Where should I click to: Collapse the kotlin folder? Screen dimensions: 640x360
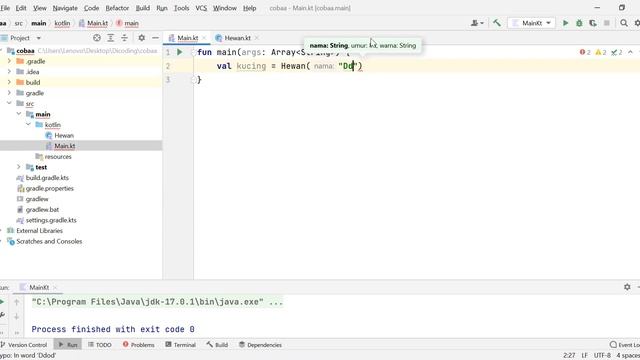click(x=28, y=125)
